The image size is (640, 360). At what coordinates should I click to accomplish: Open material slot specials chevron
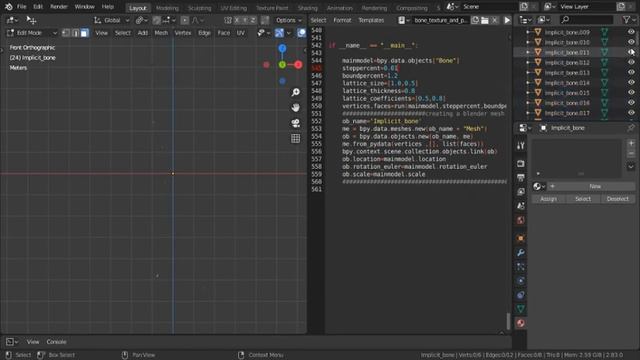coord(631,167)
